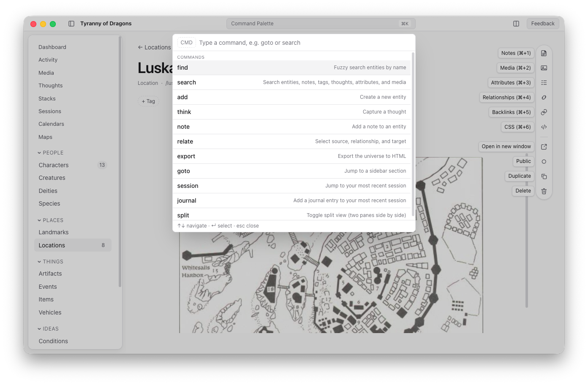
Task: Choose the split command
Action: tap(291, 214)
